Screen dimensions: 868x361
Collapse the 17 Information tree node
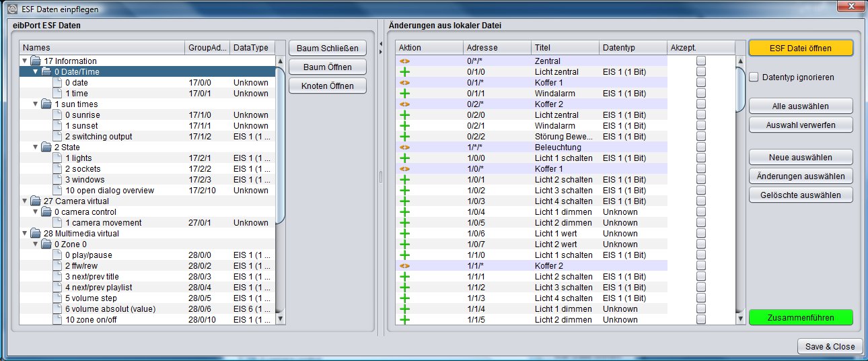coord(26,61)
